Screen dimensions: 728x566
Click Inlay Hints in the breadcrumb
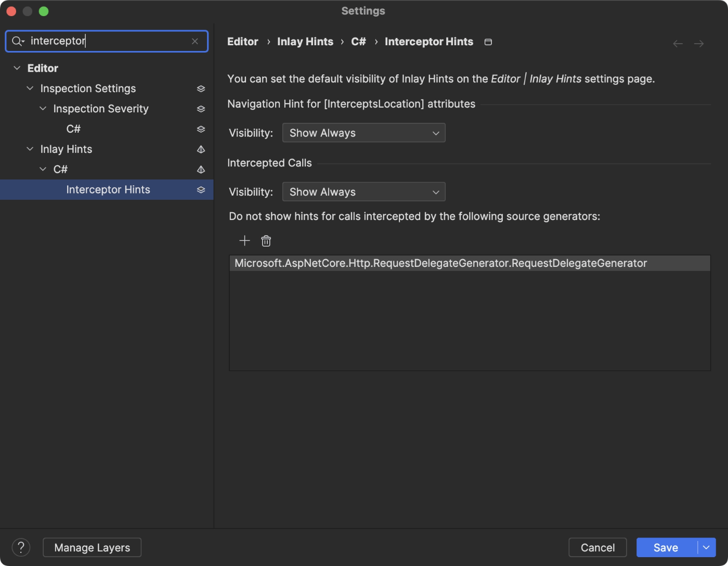point(305,42)
